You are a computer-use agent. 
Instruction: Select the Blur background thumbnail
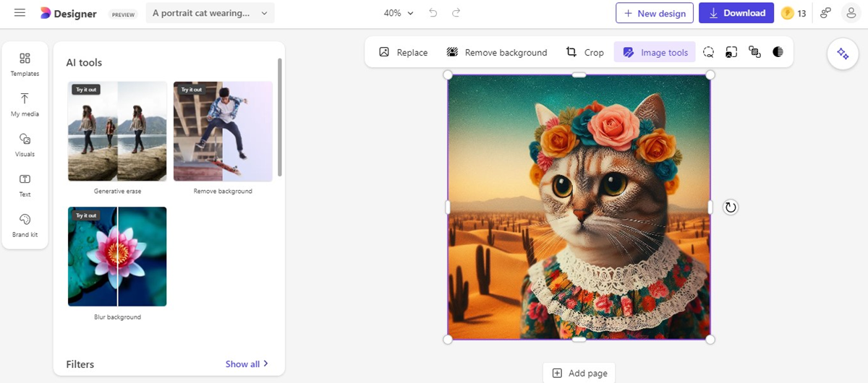point(117,257)
